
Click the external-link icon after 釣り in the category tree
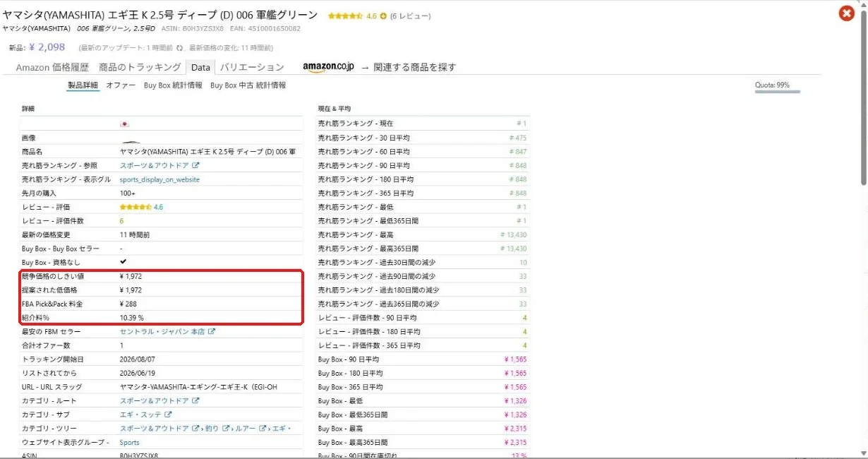click(x=227, y=428)
